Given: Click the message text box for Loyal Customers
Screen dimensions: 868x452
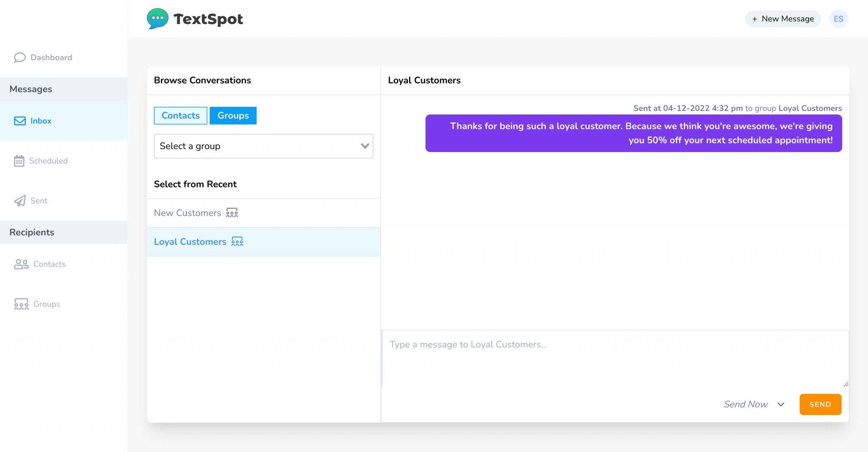Looking at the screenshot, I should [x=615, y=359].
